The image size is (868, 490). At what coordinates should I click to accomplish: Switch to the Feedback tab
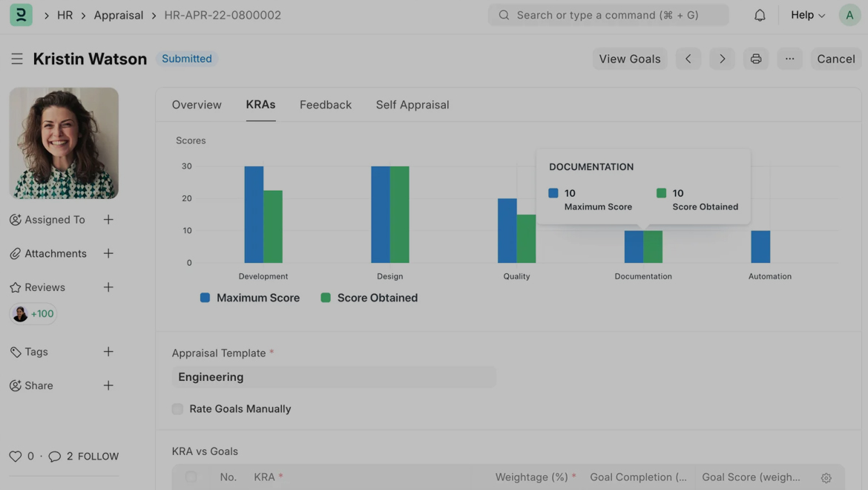tap(325, 105)
